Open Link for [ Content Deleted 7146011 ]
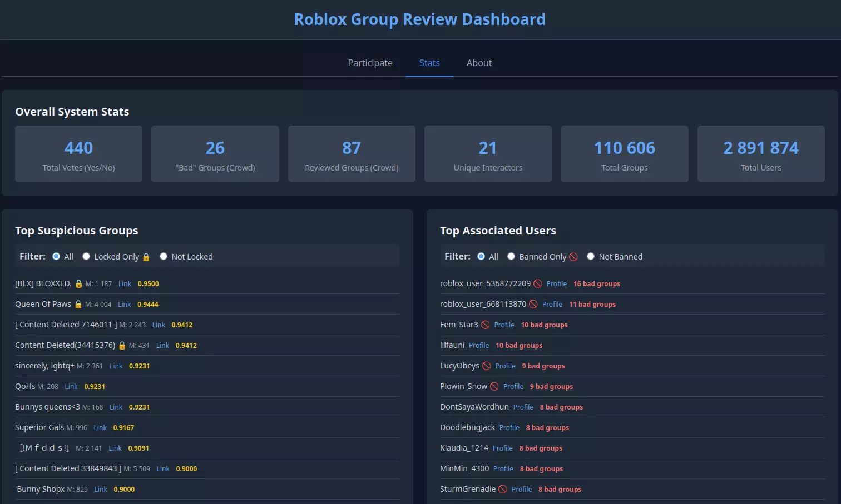The width and height of the screenshot is (841, 504). point(159,325)
